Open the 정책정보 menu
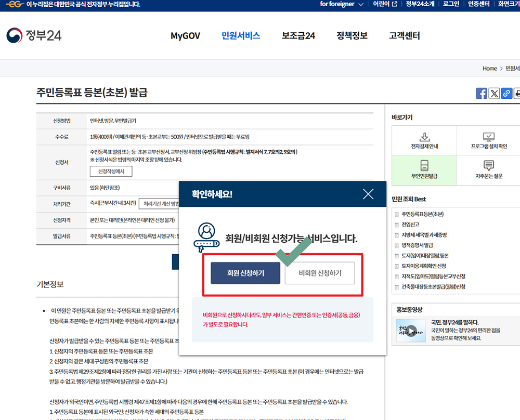The width and height of the screenshot is (520, 420). tap(351, 36)
